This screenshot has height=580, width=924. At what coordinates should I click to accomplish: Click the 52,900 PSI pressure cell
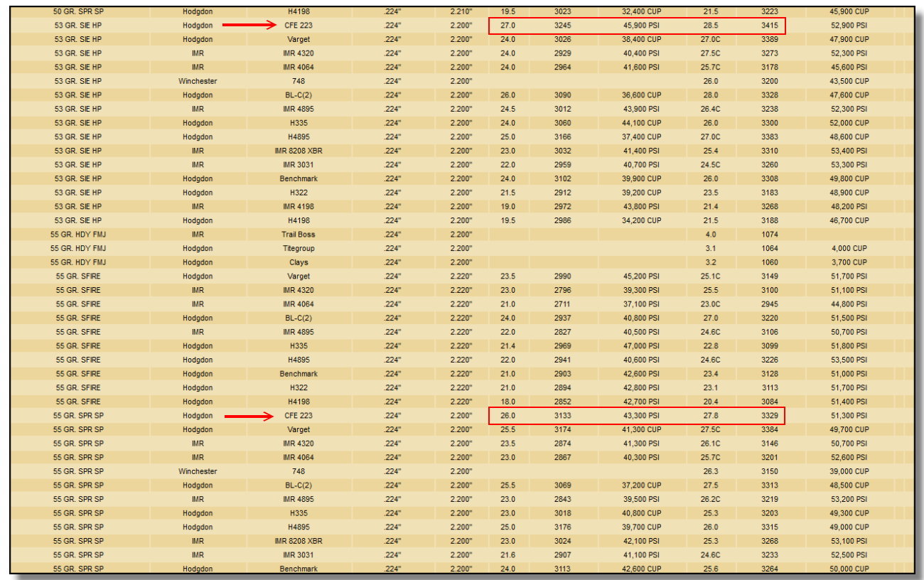(x=850, y=26)
